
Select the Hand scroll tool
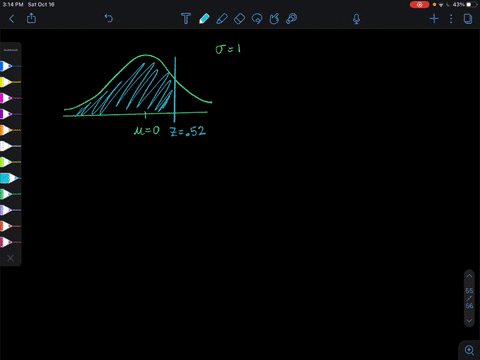[274, 19]
